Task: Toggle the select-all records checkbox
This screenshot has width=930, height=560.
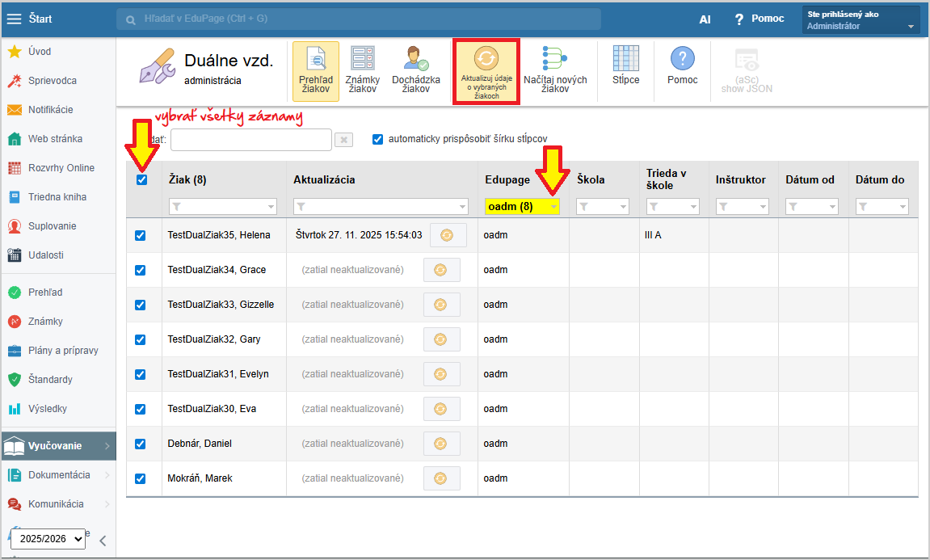Action: [x=142, y=180]
